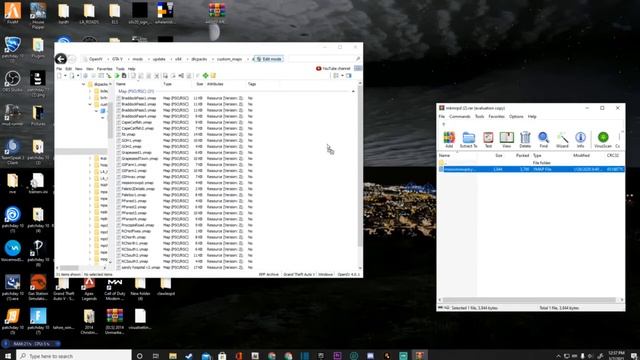Image resolution: width=640 pixels, height=360 pixels.
Task: Click GTA V breadcrumb in OpenIV address bar
Action: [x=117, y=59]
